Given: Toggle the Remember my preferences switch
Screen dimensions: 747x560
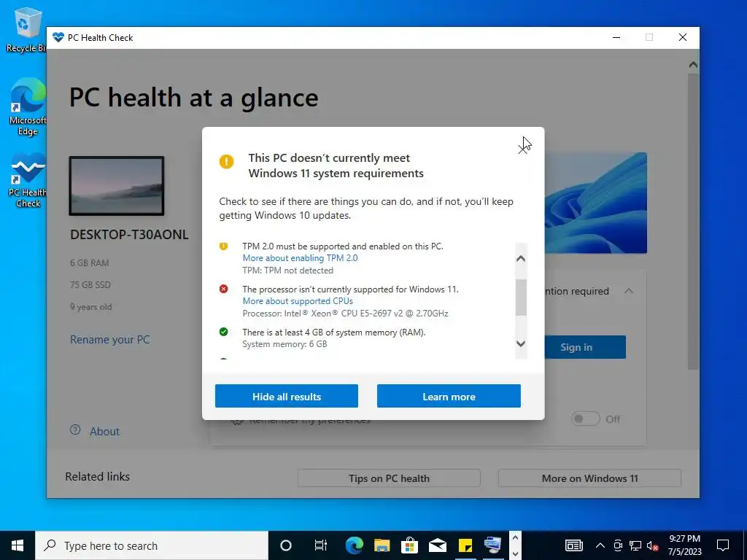Looking at the screenshot, I should 585,419.
